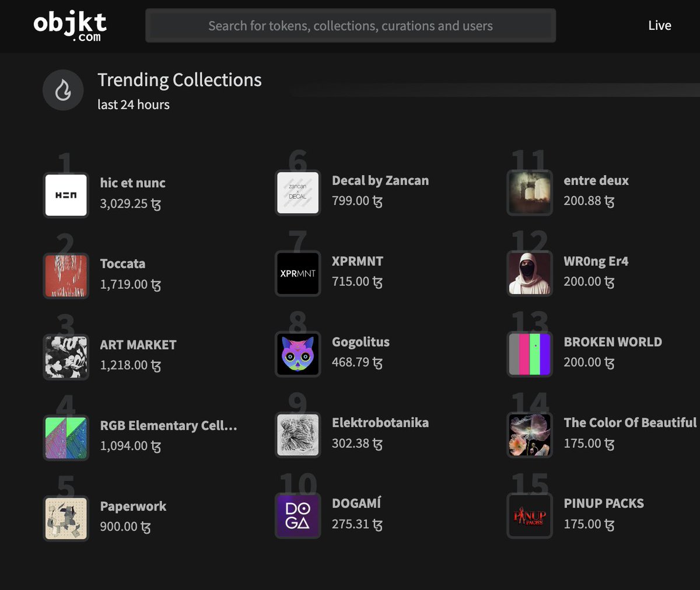Open the BROKEN WORLD color bars thumbnail

[530, 354]
